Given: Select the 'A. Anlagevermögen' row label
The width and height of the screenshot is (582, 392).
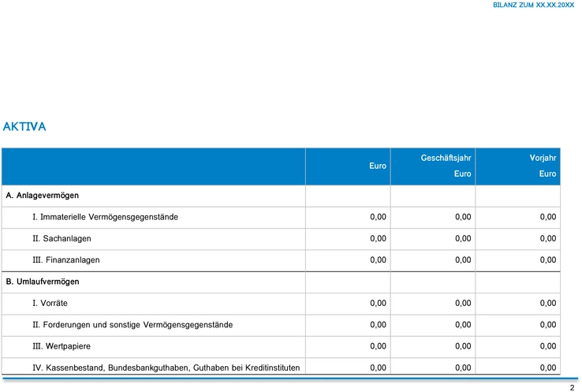Looking at the screenshot, I should pos(43,195).
